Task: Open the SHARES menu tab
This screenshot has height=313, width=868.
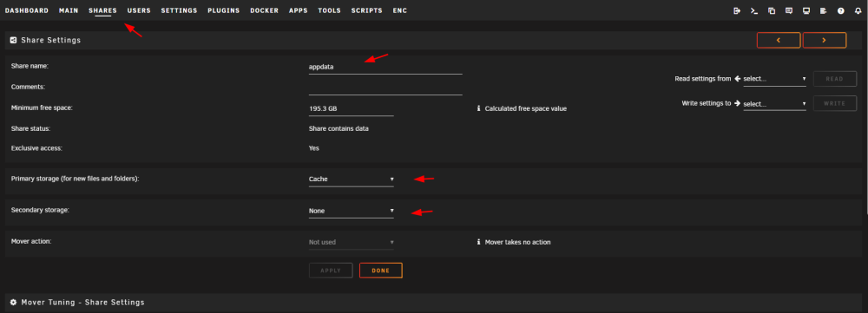Action: [x=103, y=10]
